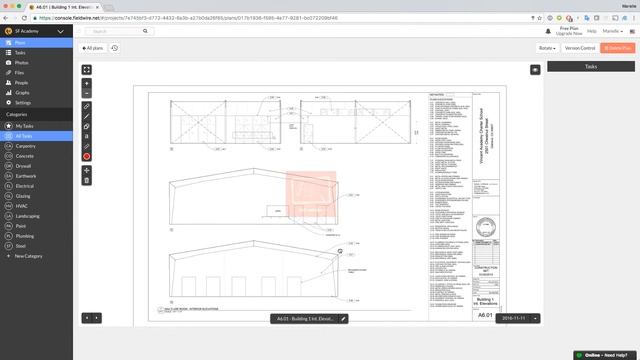This screenshot has width=640, height=360.
Task: Open project Settings in sidebar
Action: click(x=36, y=103)
